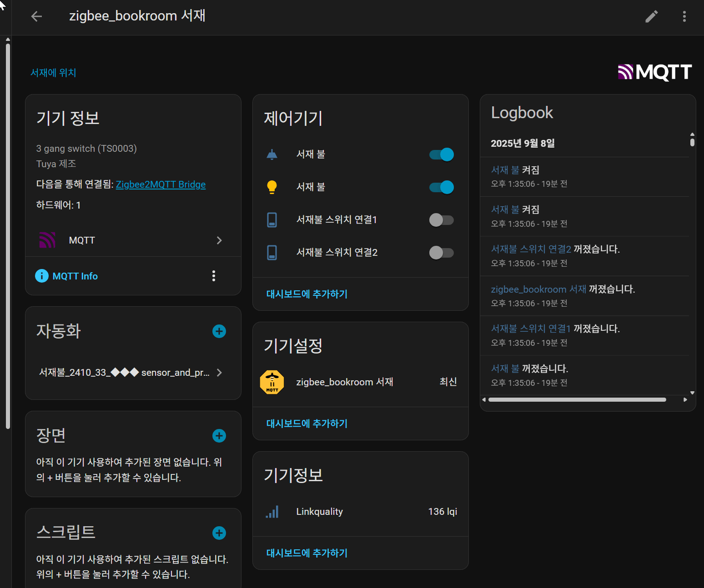704x588 pixels.
Task: Enable 서재불 스위치 연결1 toggle
Action: tap(442, 220)
